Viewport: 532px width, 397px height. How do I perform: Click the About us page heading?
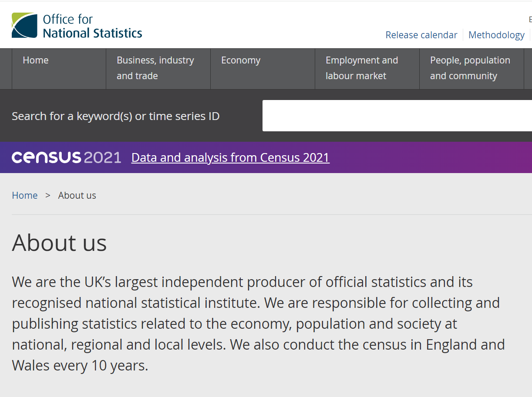coord(59,242)
